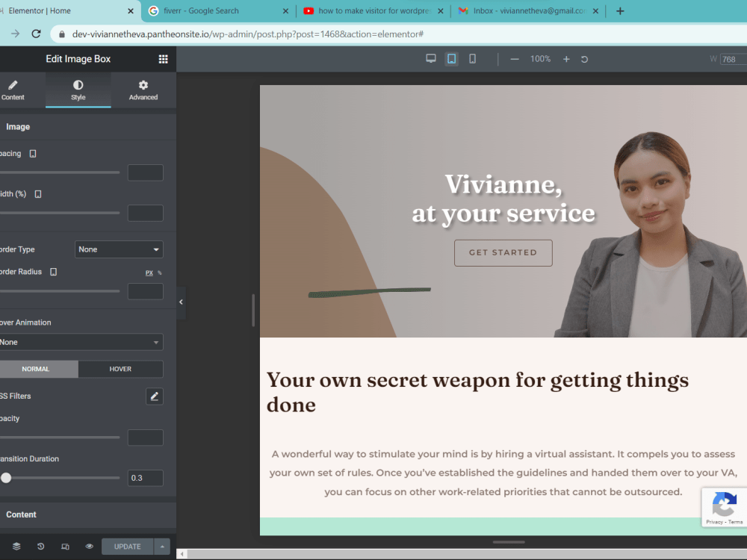Close the Gmail Inbox tab
This screenshot has width=747, height=560.
coord(595,11)
